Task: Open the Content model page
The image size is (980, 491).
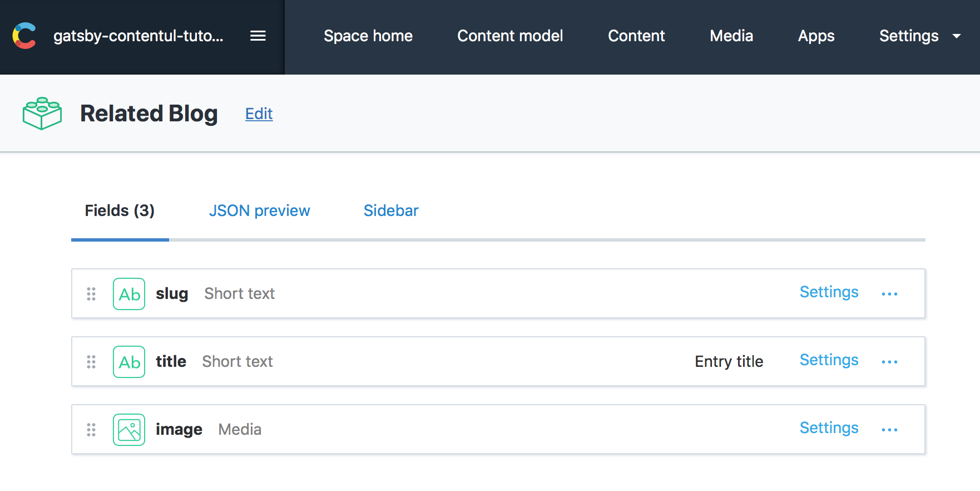Action: point(510,36)
